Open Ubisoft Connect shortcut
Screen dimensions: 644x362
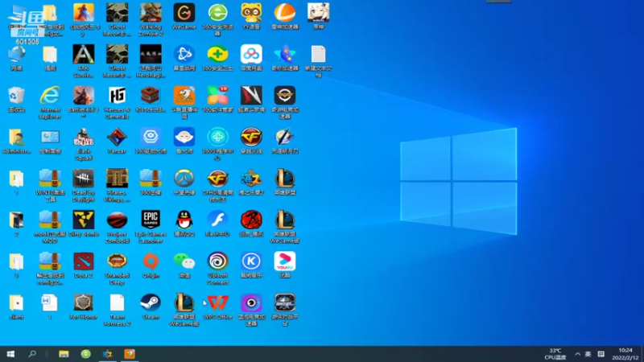[x=217, y=268]
